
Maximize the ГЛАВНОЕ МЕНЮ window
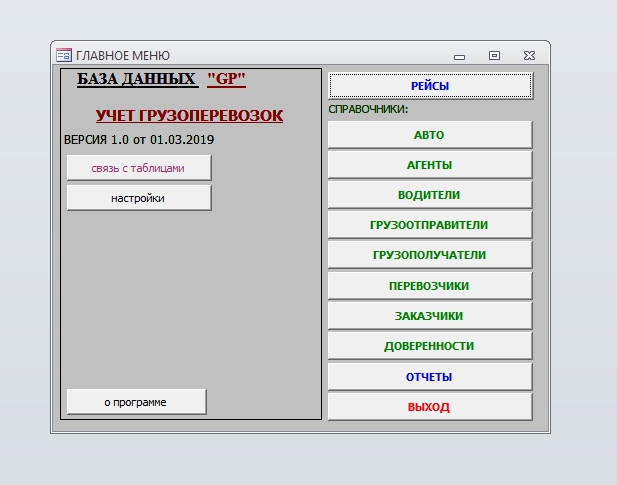494,55
